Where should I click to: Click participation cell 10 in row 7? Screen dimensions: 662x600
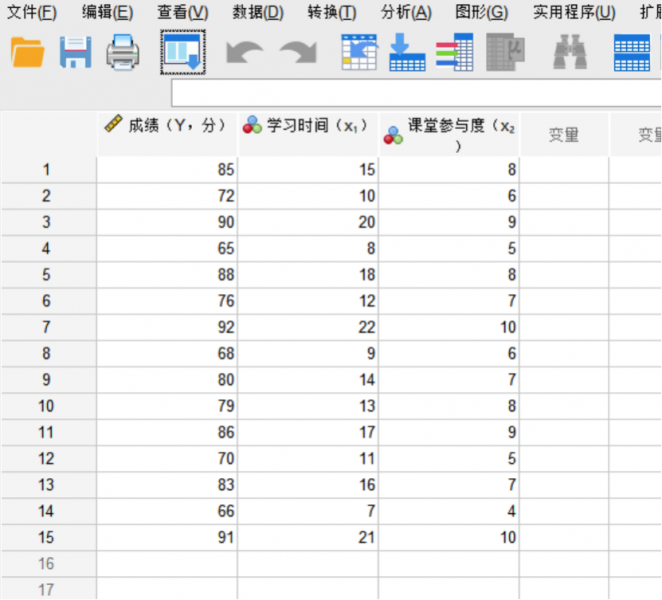(x=449, y=327)
